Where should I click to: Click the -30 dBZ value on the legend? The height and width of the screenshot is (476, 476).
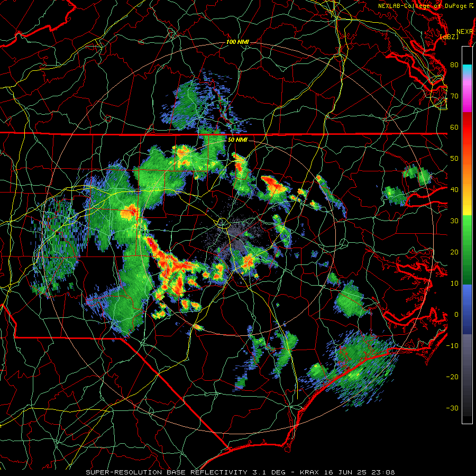pyautogui.click(x=452, y=408)
